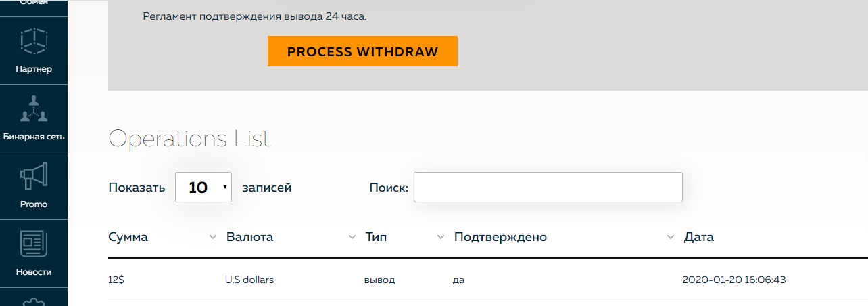Sort by the Дата column header

(x=699, y=237)
